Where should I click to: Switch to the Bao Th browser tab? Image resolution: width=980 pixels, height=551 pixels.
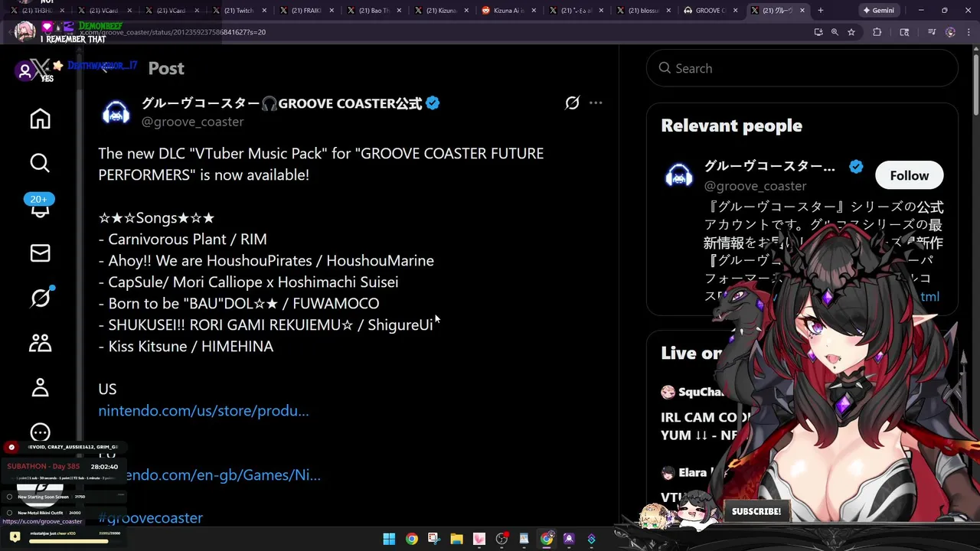click(x=374, y=11)
